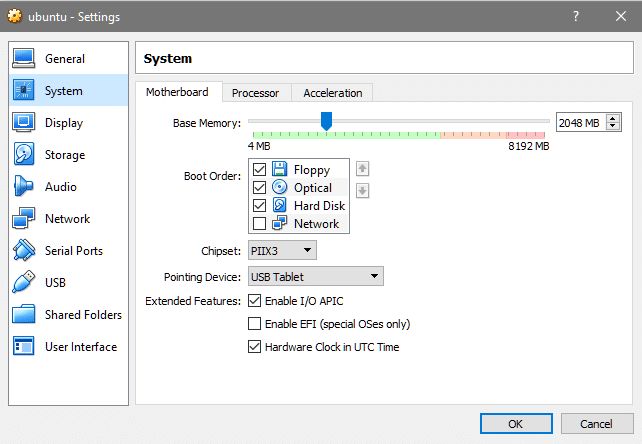Increase base memory with up spinner arrow
This screenshot has height=444, width=642.
tap(613, 118)
